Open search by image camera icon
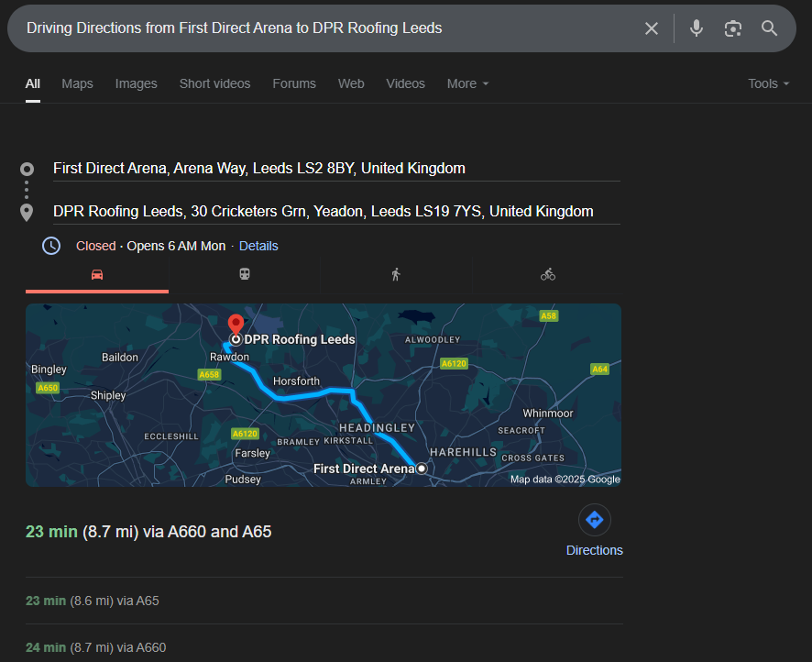812x662 pixels. click(733, 28)
